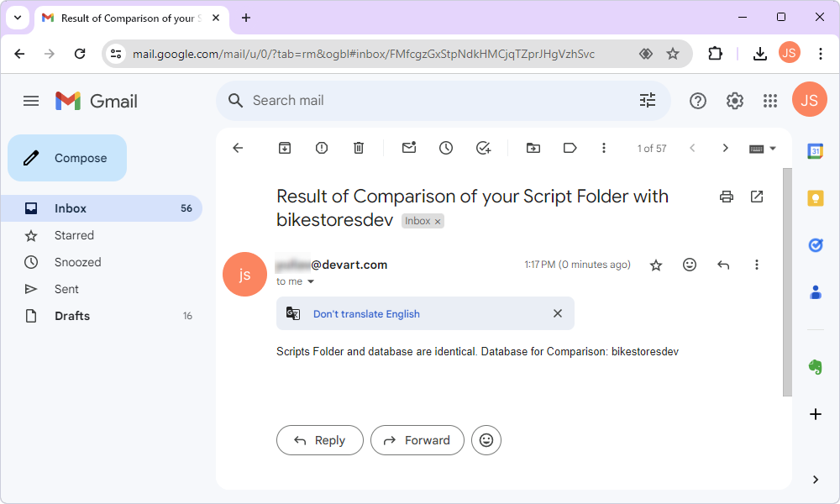This screenshot has width=840, height=504.
Task: Get add-ons plus button
Action: (x=816, y=414)
